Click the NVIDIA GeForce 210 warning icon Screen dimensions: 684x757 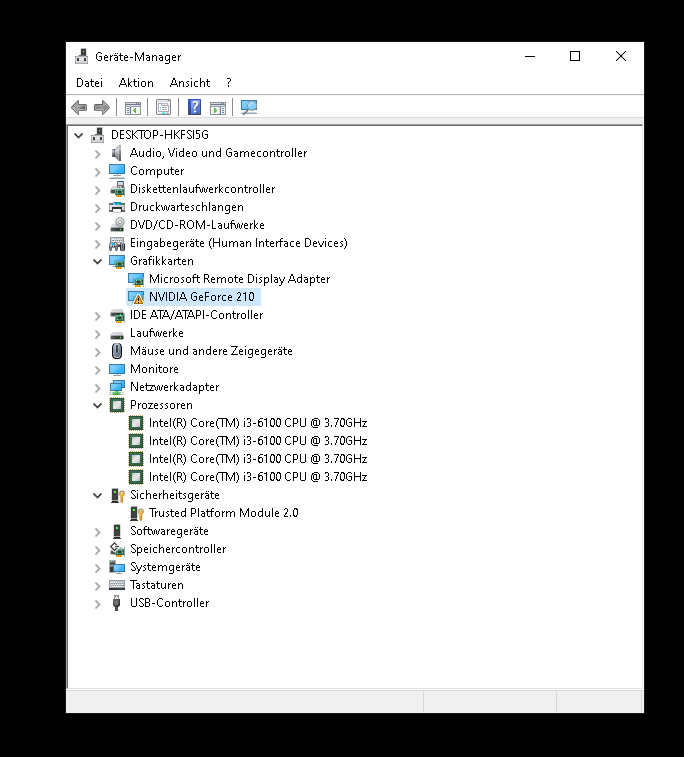click(x=136, y=297)
